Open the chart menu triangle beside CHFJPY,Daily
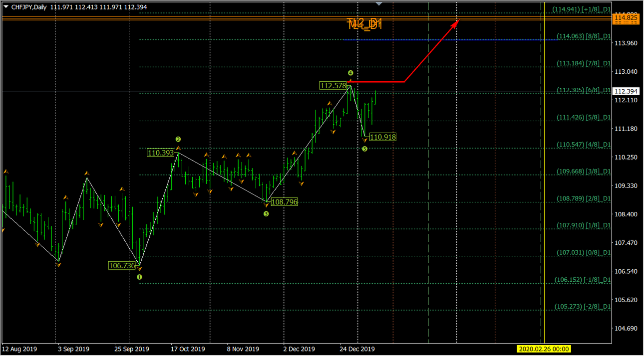This screenshot has width=644, height=356. pyautogui.click(x=5, y=7)
